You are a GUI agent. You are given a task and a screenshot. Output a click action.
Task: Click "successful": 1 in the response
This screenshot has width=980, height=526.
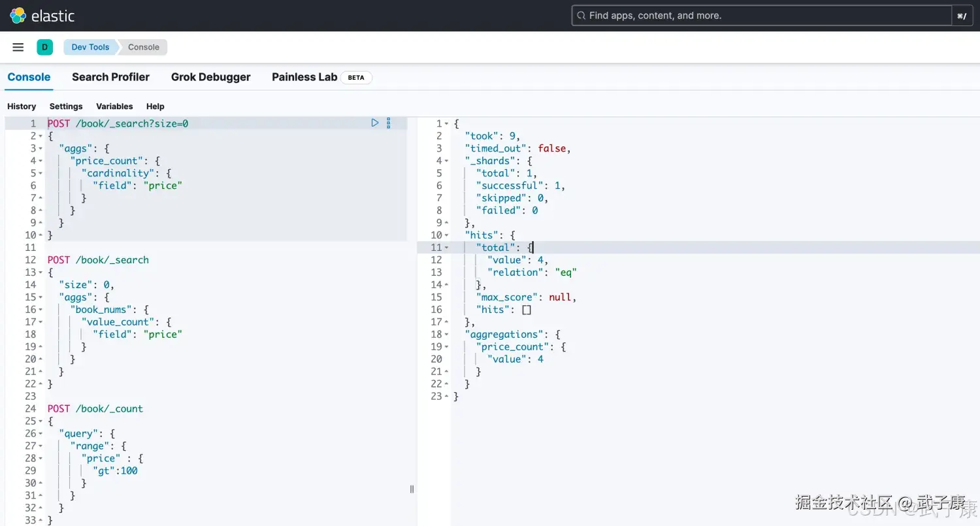pos(521,186)
